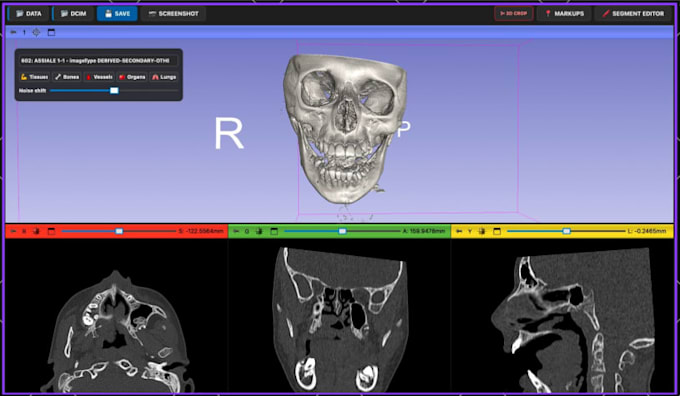Toggle green slice visibility in 3D
This screenshot has height=396, width=680.
click(x=259, y=232)
